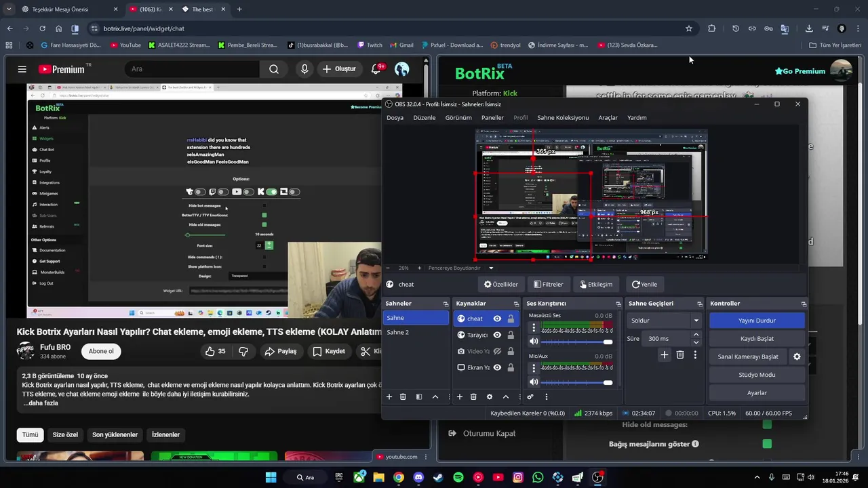Open the Windows Start menu
Image resolution: width=868 pixels, height=488 pixels.
(271, 477)
